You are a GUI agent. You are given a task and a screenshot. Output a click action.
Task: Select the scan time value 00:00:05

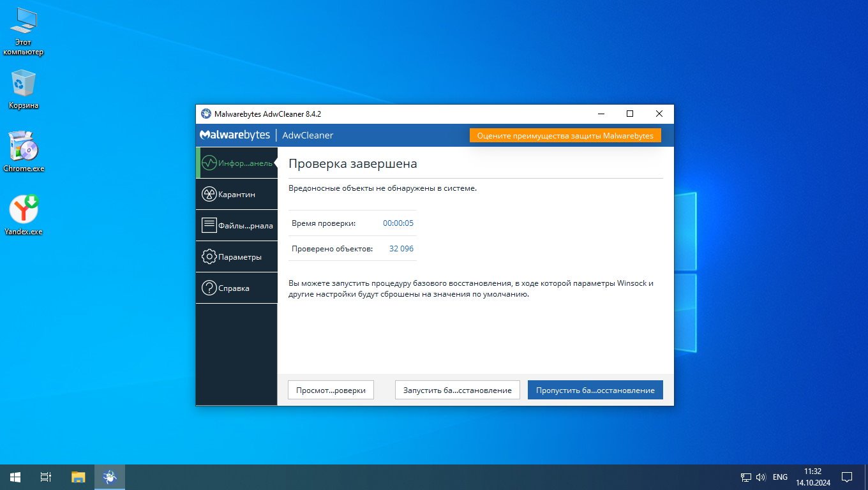pyautogui.click(x=398, y=223)
